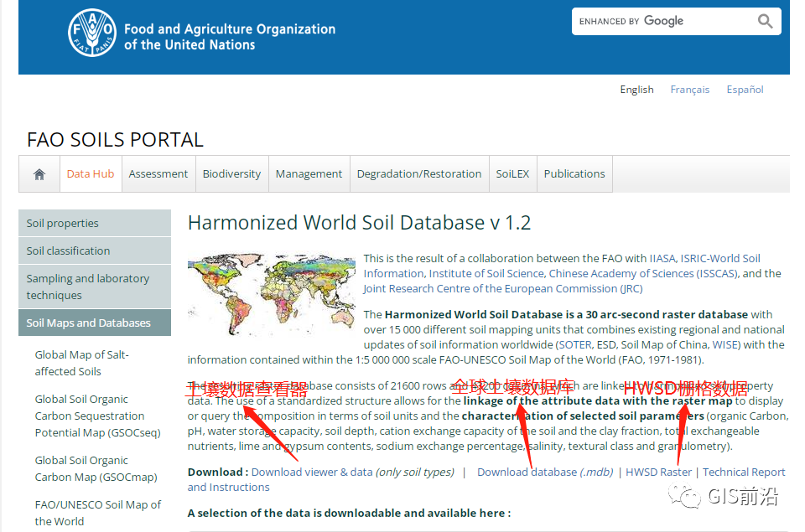This screenshot has width=805, height=532.
Task: Open the Assessment tab
Action: [x=158, y=174]
